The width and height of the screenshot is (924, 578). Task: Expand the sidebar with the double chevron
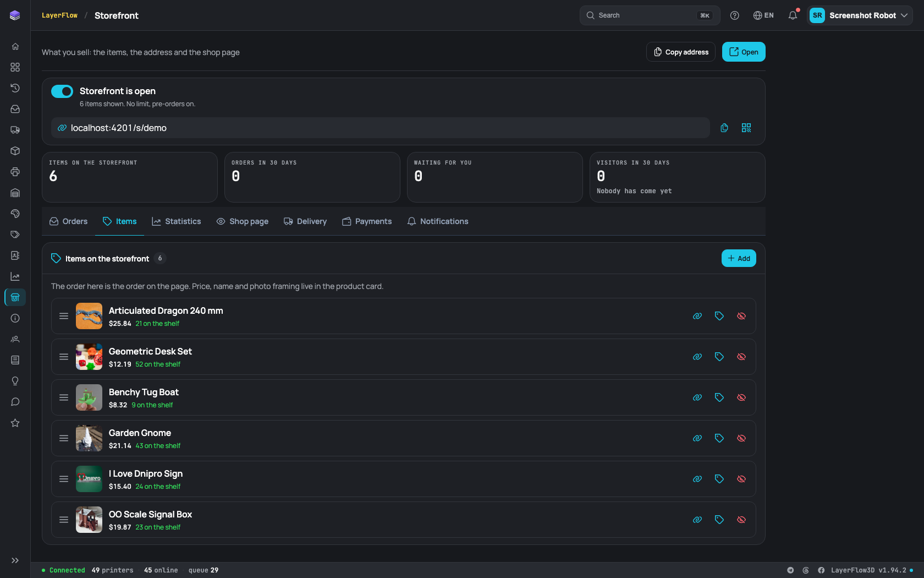[15, 560]
